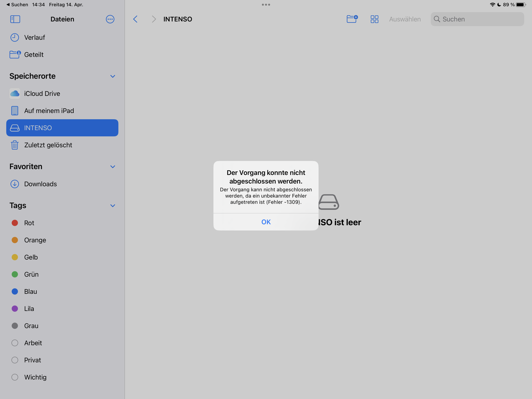Select the INTENSO drive in sidebar
The height and width of the screenshot is (399, 532).
62,128
